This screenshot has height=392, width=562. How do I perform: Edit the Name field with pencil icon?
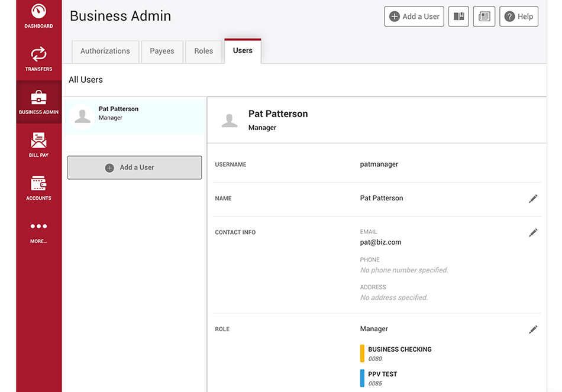tap(533, 199)
